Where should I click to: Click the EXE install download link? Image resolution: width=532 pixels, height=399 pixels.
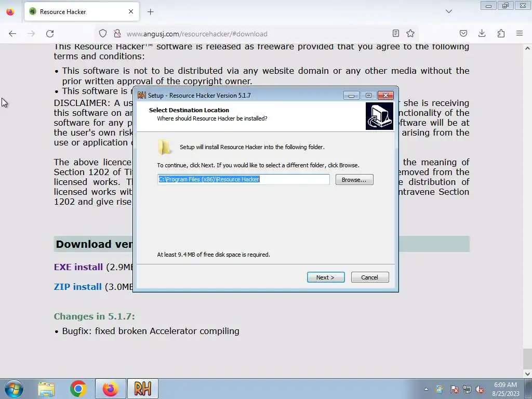(78, 267)
